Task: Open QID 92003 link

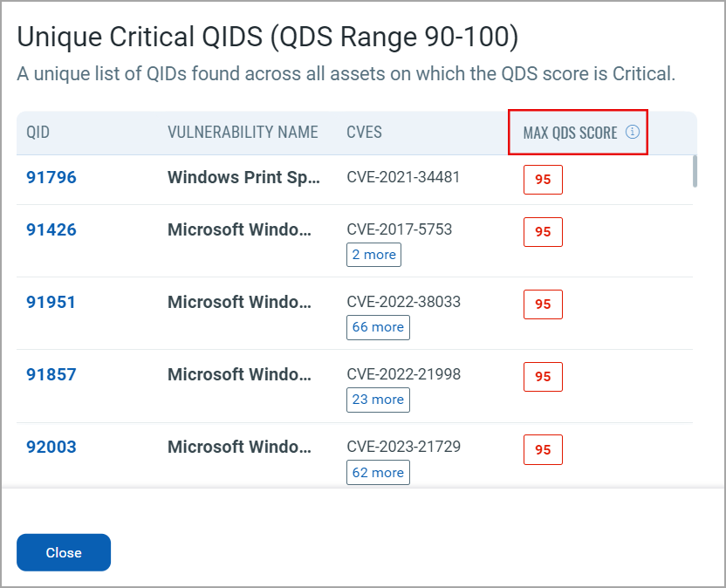Action: tap(51, 447)
